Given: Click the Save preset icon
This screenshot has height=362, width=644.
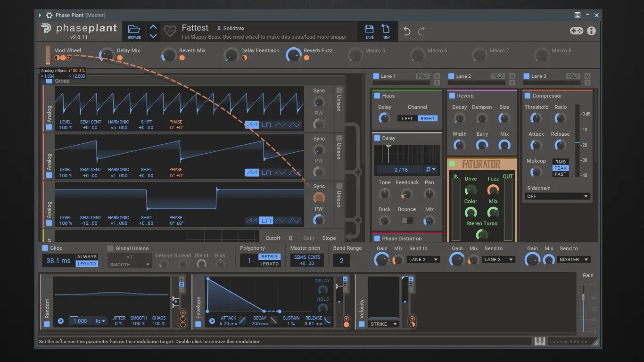Looking at the screenshot, I should (x=370, y=29).
